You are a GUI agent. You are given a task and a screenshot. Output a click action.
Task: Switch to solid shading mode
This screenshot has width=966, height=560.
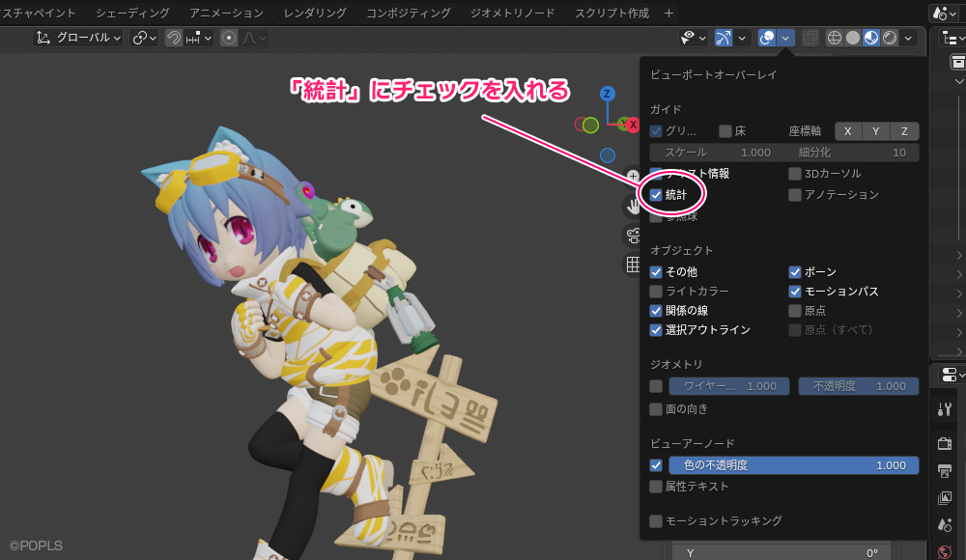[x=853, y=39]
